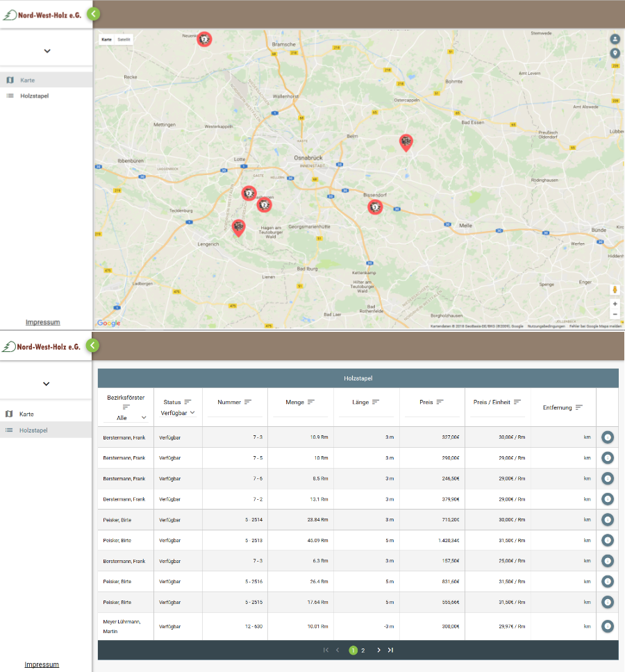Switch map to Satellit view

click(124, 40)
